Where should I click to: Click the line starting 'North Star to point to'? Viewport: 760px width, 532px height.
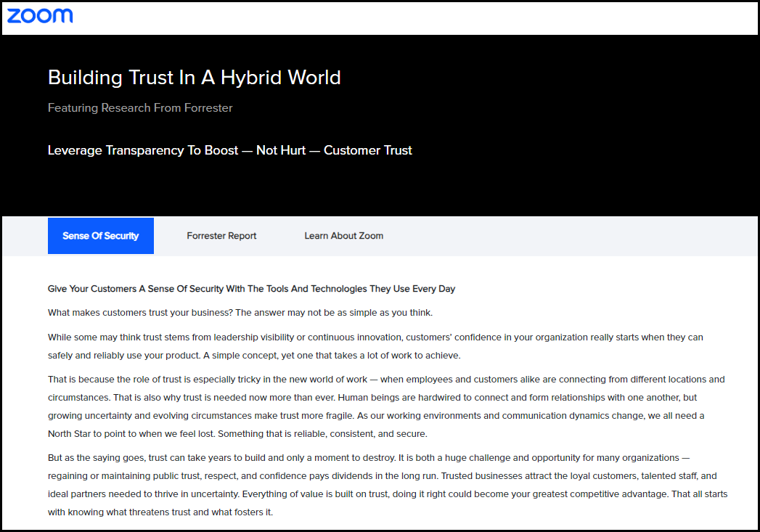click(x=237, y=434)
